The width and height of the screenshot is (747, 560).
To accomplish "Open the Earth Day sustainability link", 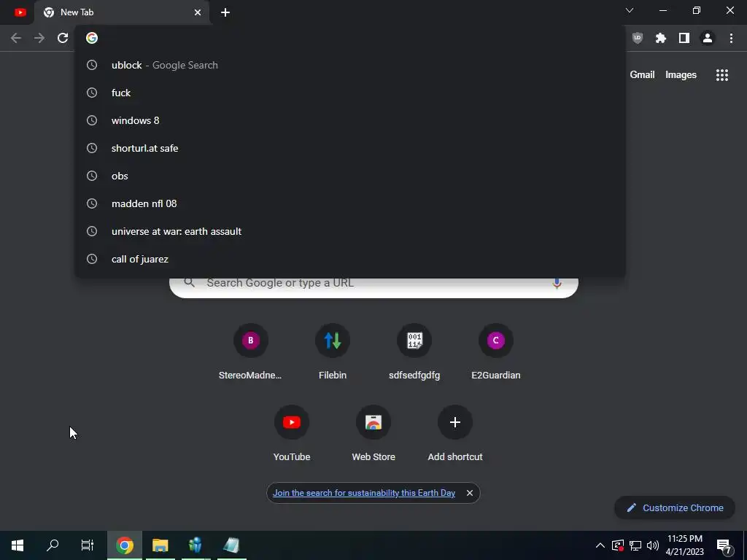I will coord(364,493).
